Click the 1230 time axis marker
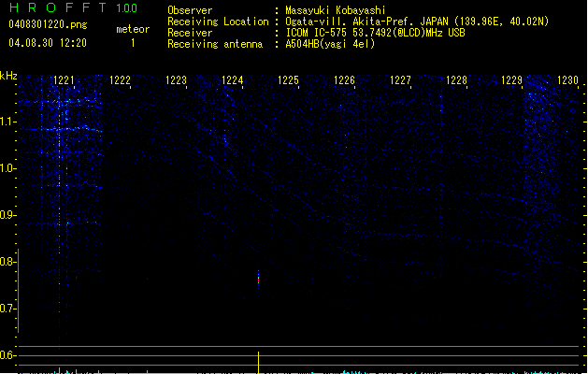Screen dimensions: 588x374 [x=567, y=80]
